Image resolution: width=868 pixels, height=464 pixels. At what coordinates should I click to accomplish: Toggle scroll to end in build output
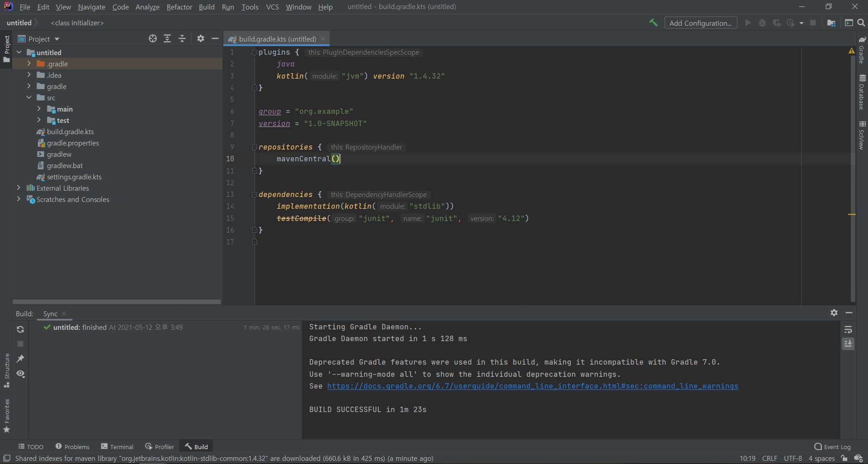[x=848, y=344]
